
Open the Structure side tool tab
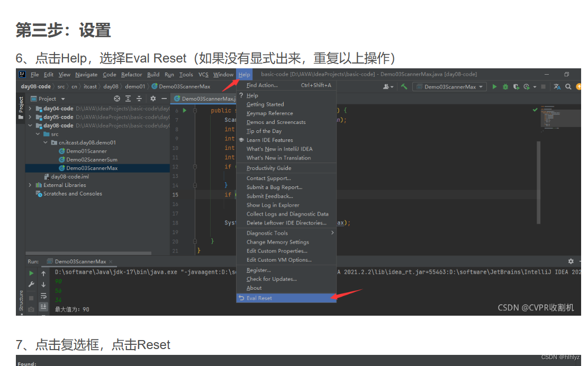[21, 300]
